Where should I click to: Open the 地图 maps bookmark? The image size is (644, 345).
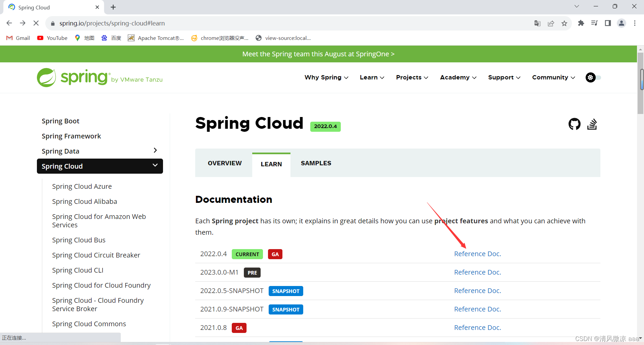[85, 38]
